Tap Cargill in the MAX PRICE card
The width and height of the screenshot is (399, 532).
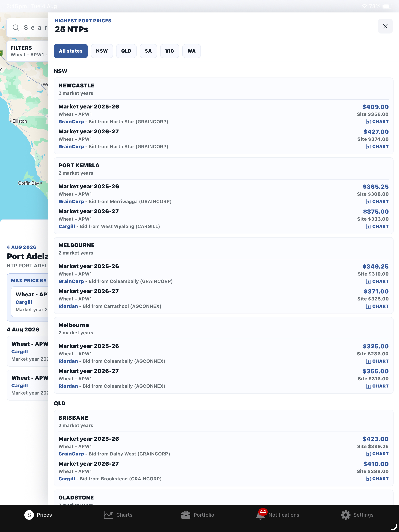(x=24, y=302)
